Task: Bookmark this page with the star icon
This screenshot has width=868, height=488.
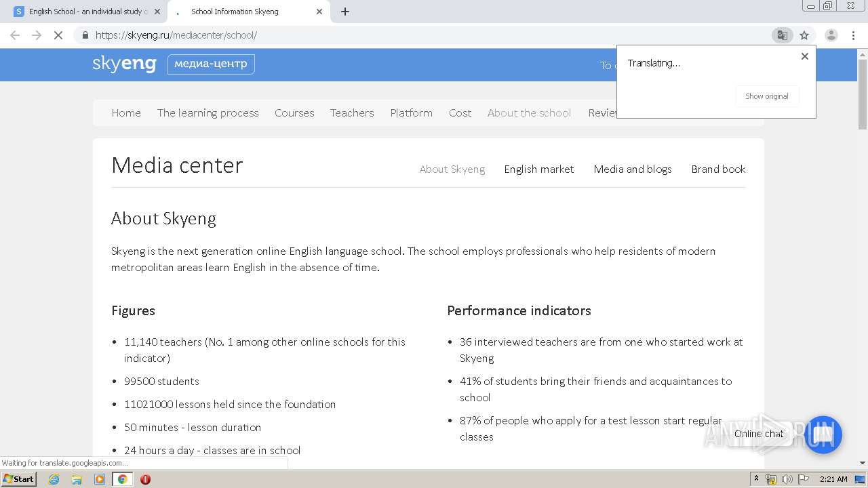Action: pos(804,35)
